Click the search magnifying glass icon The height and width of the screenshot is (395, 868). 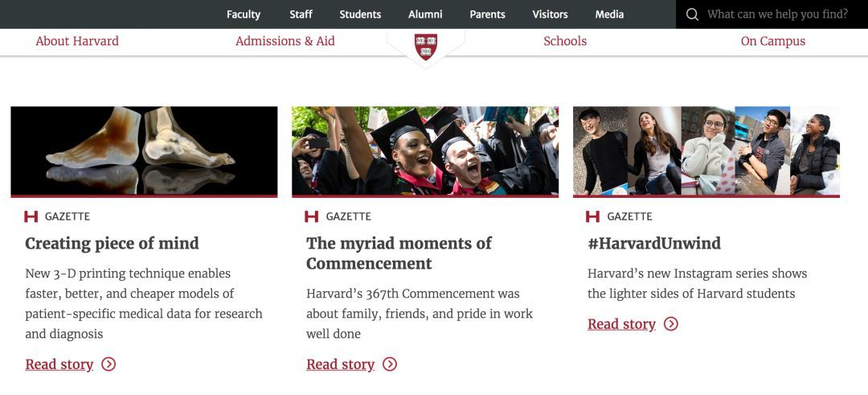(692, 14)
